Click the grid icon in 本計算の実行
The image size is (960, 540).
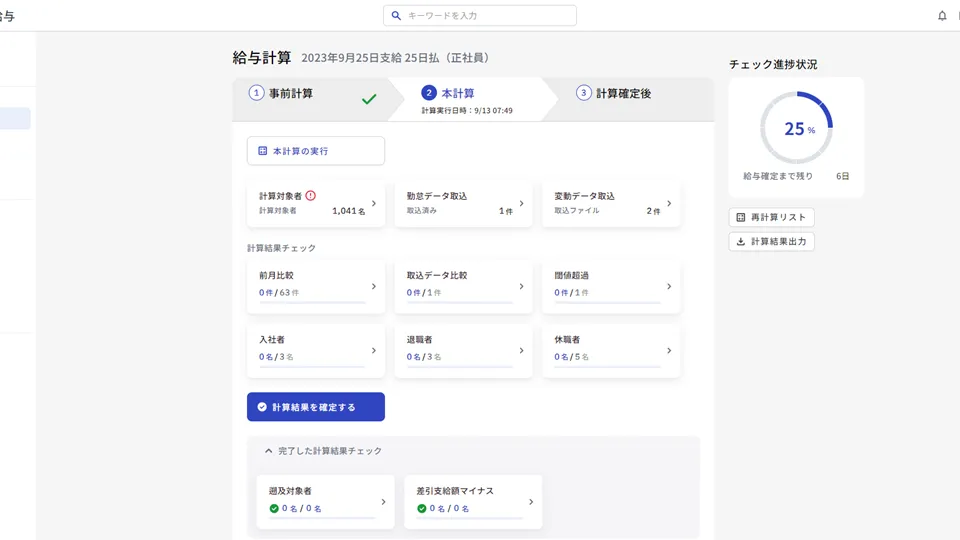pyautogui.click(x=263, y=151)
